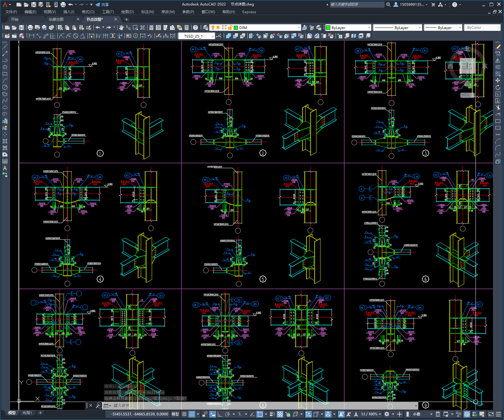Open the ByLayer lineweight dropdown
This screenshot has height=420, width=504.
pos(460,28)
